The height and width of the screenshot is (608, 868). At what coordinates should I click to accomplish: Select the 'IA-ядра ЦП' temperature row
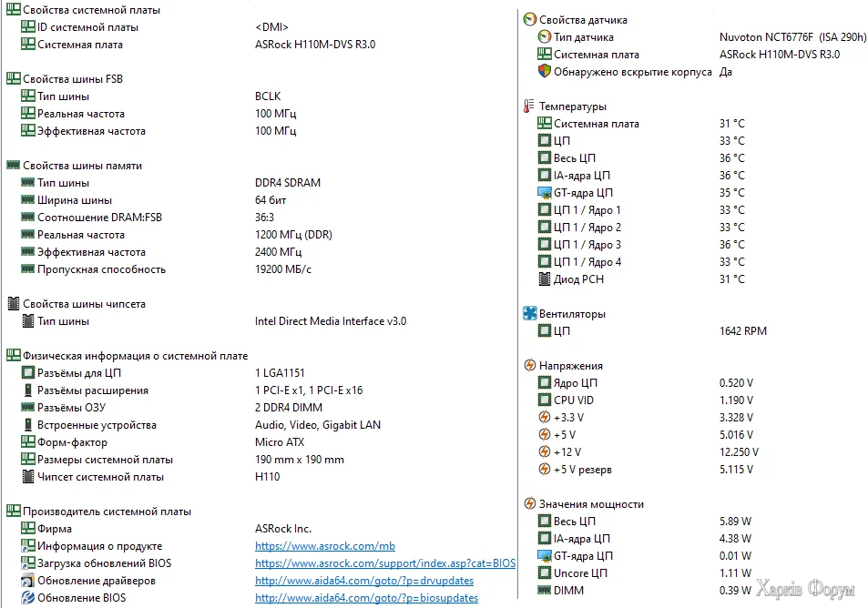pos(641,175)
